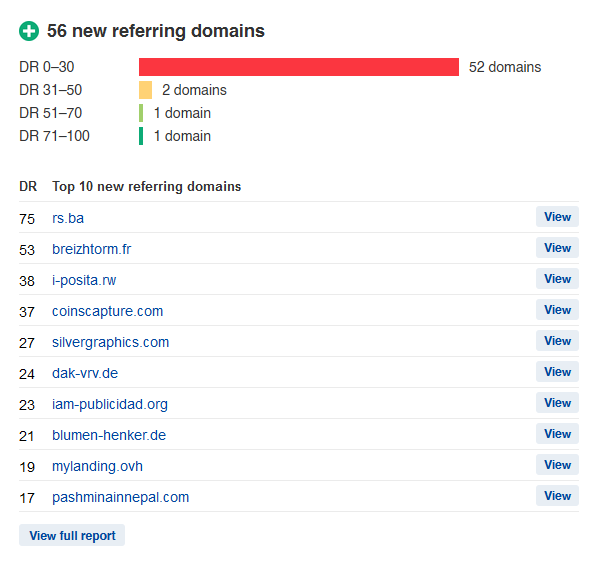Viewport: 598px width, 569px height.
Task: Open the mylanding.ovh link
Action: click(x=97, y=466)
